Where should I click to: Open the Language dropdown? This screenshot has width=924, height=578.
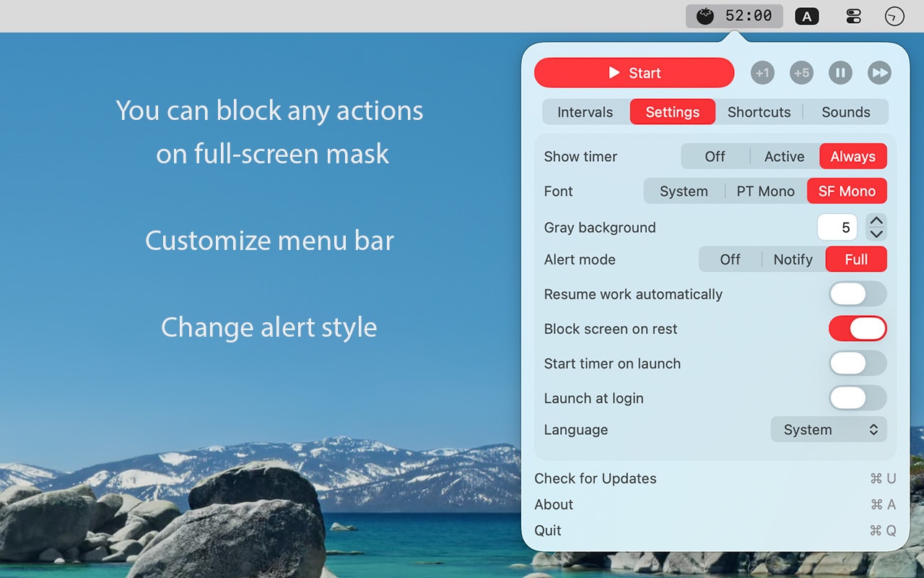pos(828,429)
